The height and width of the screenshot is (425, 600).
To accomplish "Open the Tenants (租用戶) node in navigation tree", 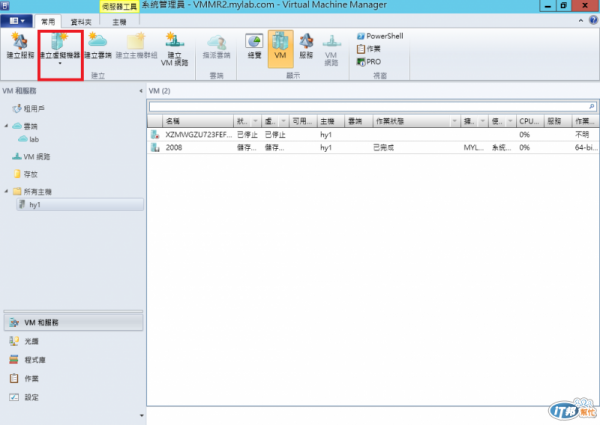I will 28,109.
